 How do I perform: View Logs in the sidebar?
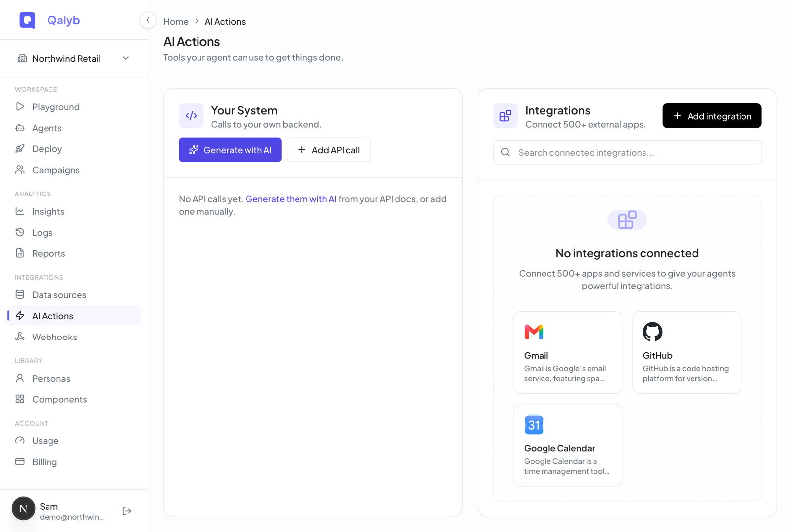[74, 232]
